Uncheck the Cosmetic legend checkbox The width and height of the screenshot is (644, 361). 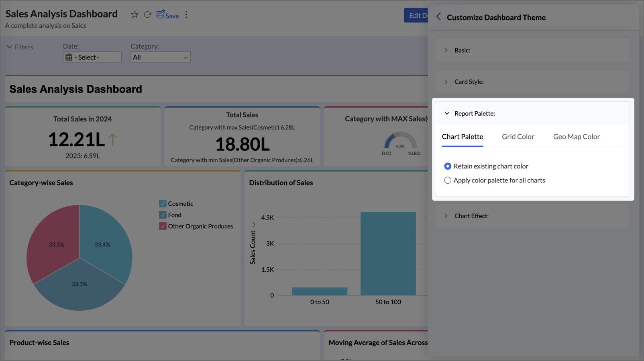point(163,204)
